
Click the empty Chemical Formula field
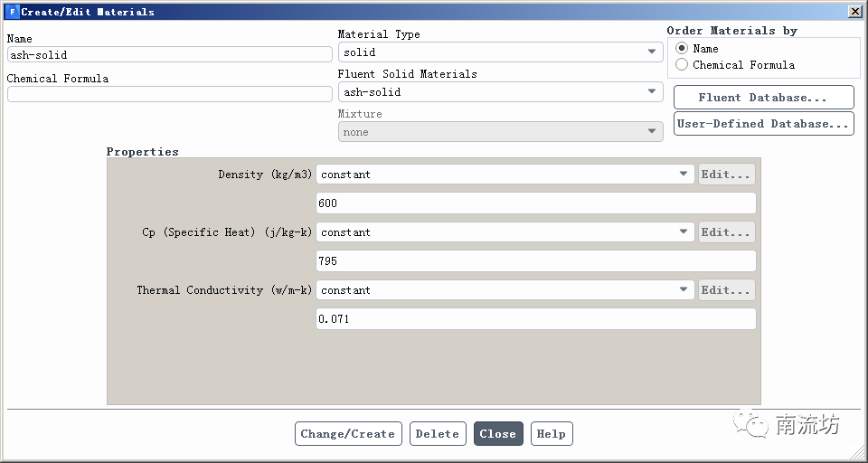169,94
